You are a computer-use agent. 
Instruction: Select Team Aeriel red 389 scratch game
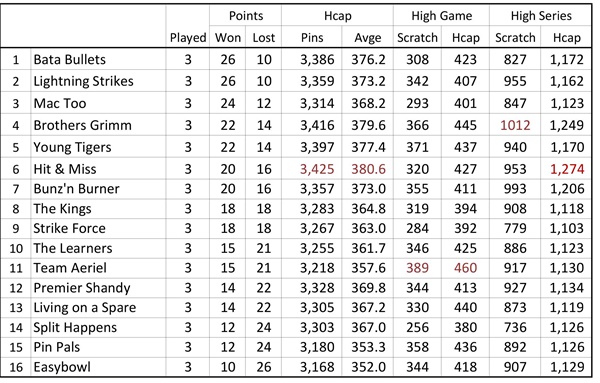(417, 268)
